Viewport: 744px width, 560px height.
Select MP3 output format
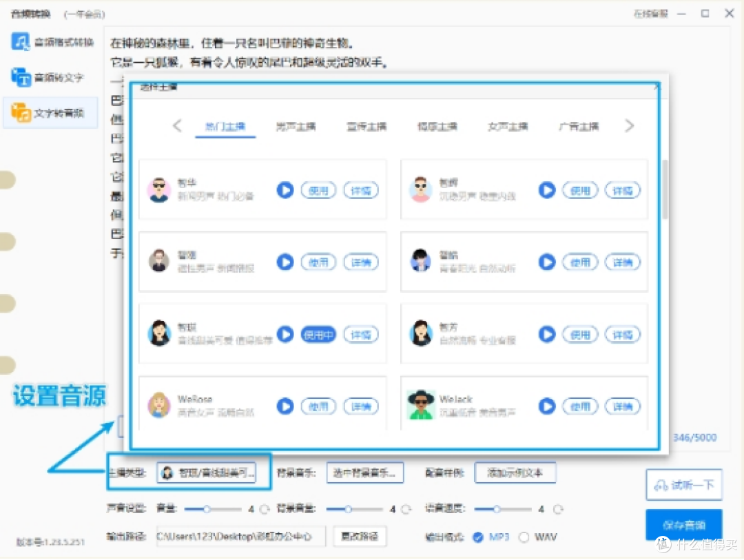point(491,537)
